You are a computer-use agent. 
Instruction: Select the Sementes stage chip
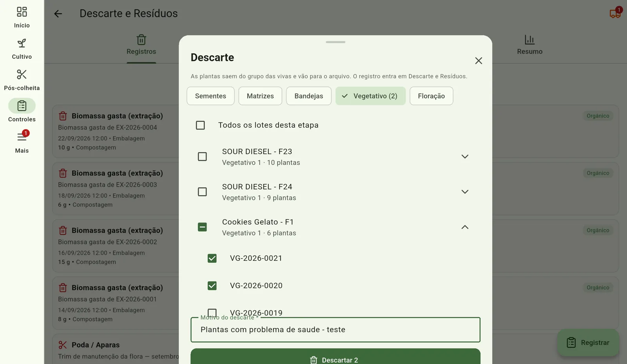tap(210, 96)
